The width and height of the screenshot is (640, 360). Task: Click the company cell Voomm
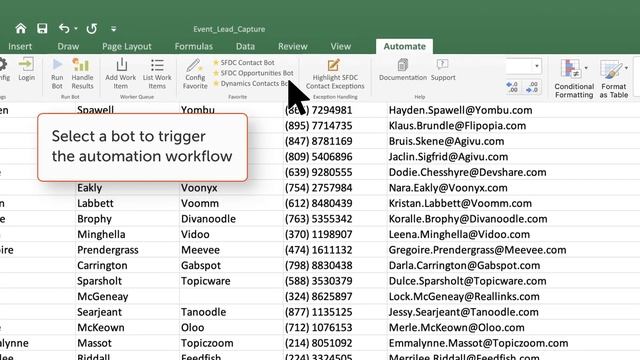(x=200, y=203)
